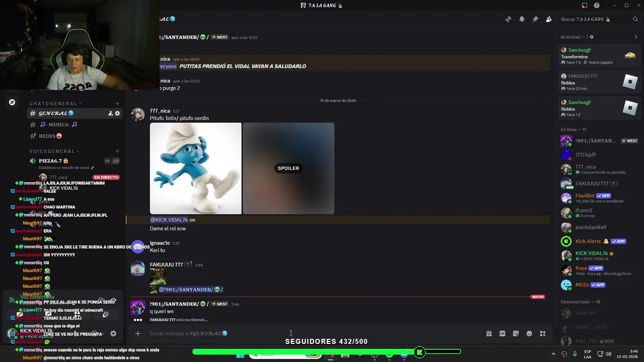Select the GENERAL text channel

(x=74, y=113)
